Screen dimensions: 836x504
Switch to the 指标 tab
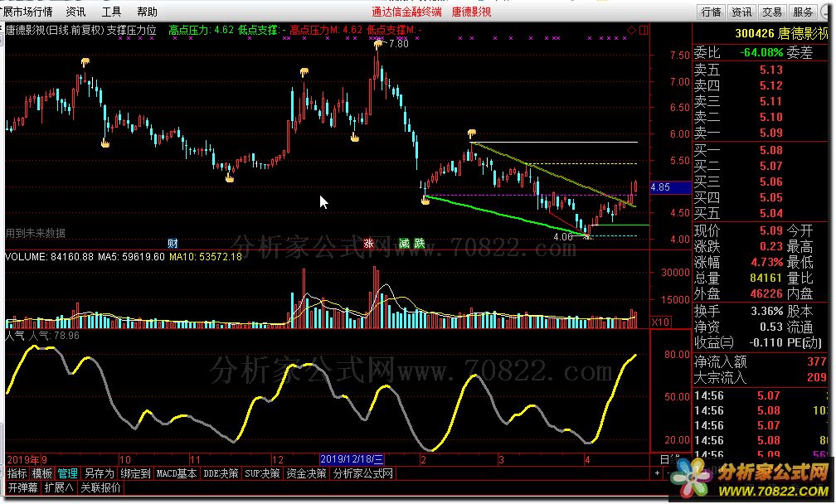tap(17, 473)
